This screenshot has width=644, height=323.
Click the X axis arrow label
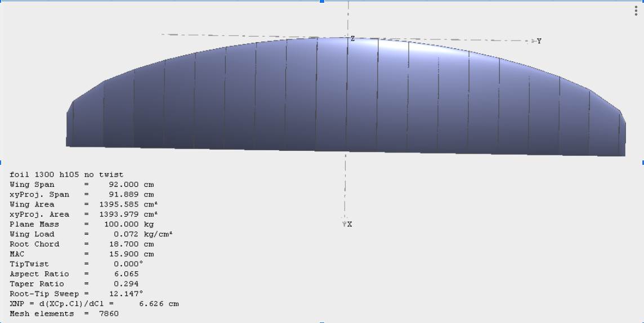point(349,224)
